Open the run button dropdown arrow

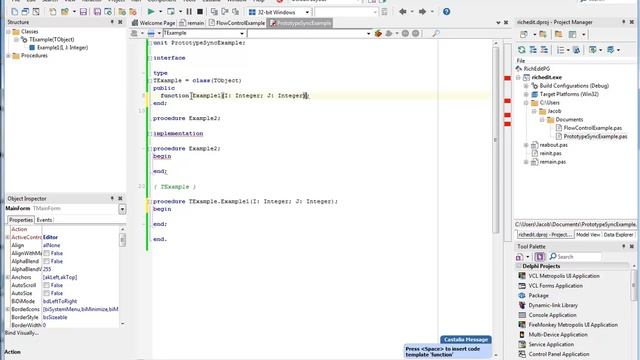point(160,12)
